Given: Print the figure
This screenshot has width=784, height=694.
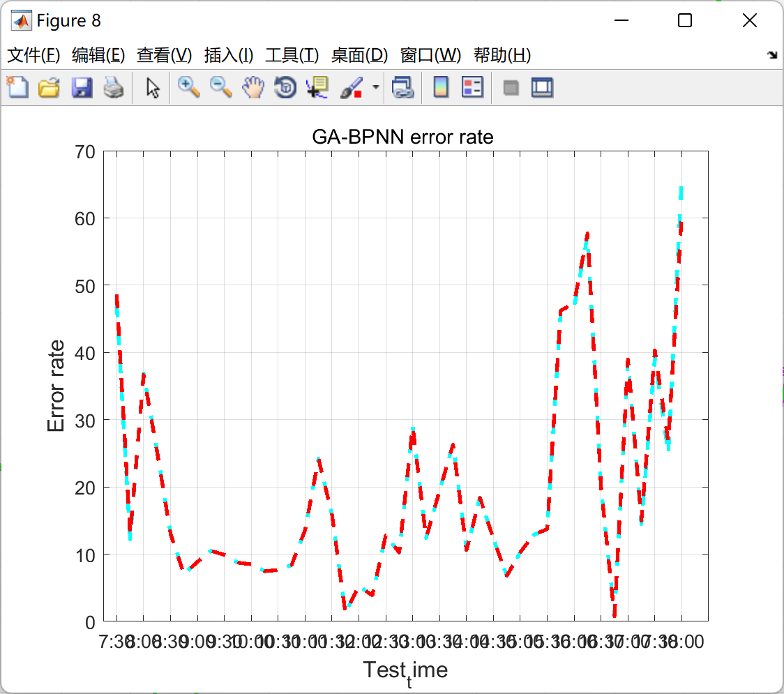Looking at the screenshot, I should pos(114,87).
